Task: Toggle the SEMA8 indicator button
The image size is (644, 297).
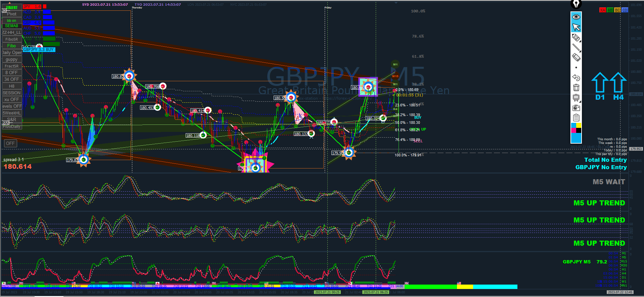Action: [x=12, y=26]
